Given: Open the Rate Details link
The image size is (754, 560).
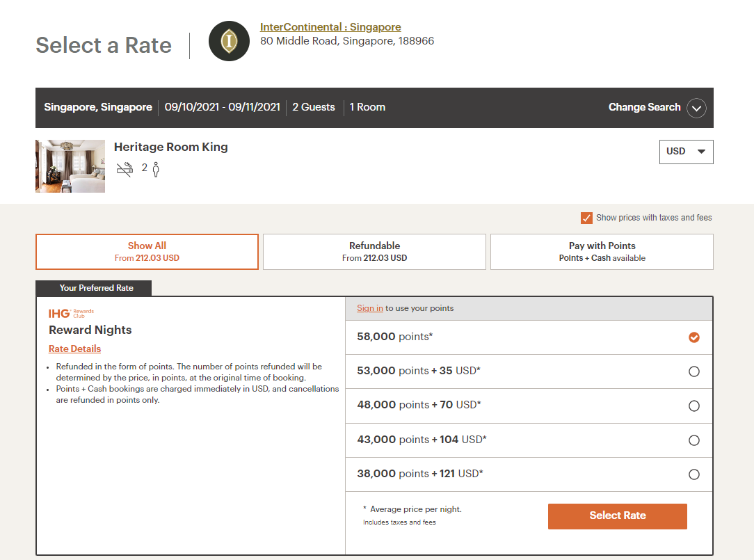Looking at the screenshot, I should (74, 349).
